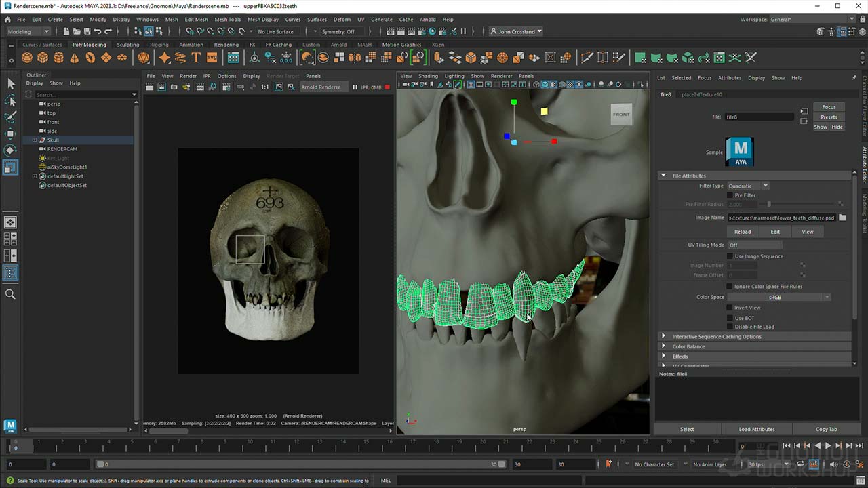Click the Type text tool shelf icon

click(x=196, y=58)
